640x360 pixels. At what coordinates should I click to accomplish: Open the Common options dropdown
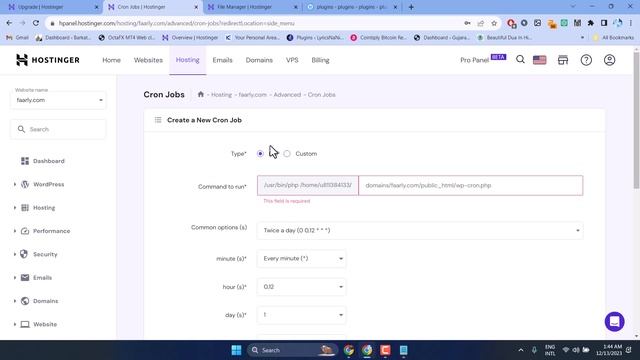tap(420, 230)
